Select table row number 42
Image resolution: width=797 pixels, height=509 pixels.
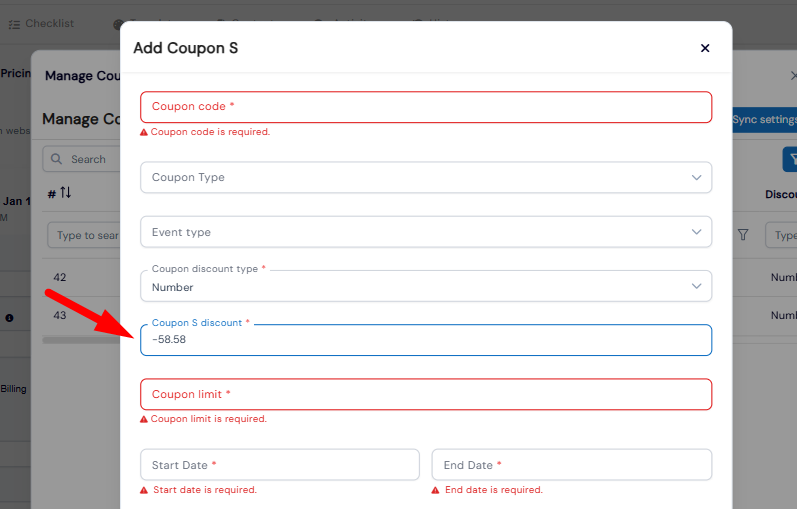coord(59,277)
